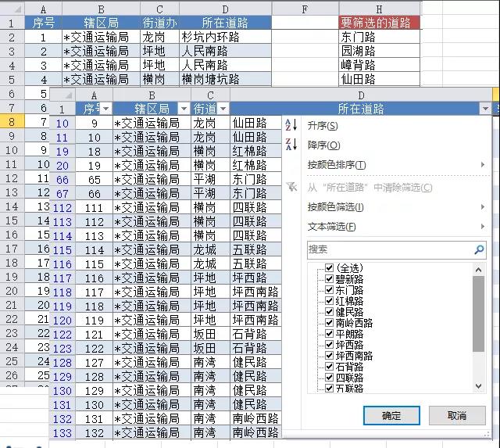Click cell 园湖路 in column H

[x=380, y=51]
